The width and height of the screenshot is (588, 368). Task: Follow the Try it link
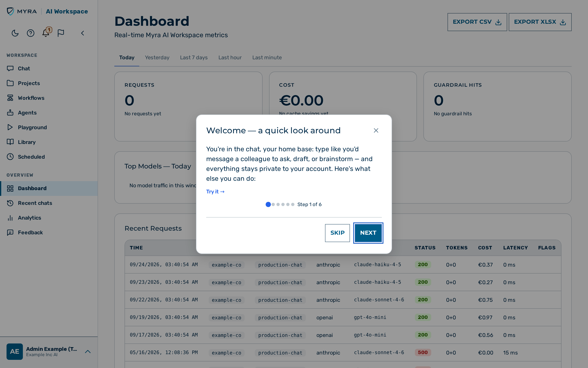(215, 192)
